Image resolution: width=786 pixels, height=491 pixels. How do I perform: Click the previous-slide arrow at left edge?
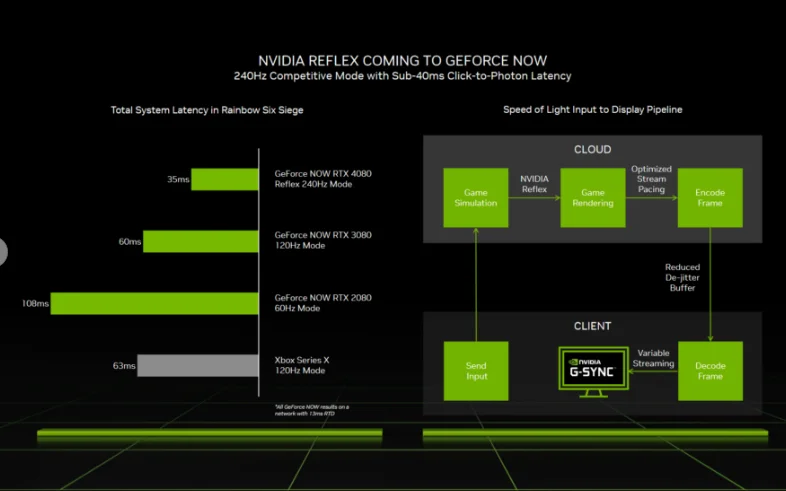tap(3, 252)
